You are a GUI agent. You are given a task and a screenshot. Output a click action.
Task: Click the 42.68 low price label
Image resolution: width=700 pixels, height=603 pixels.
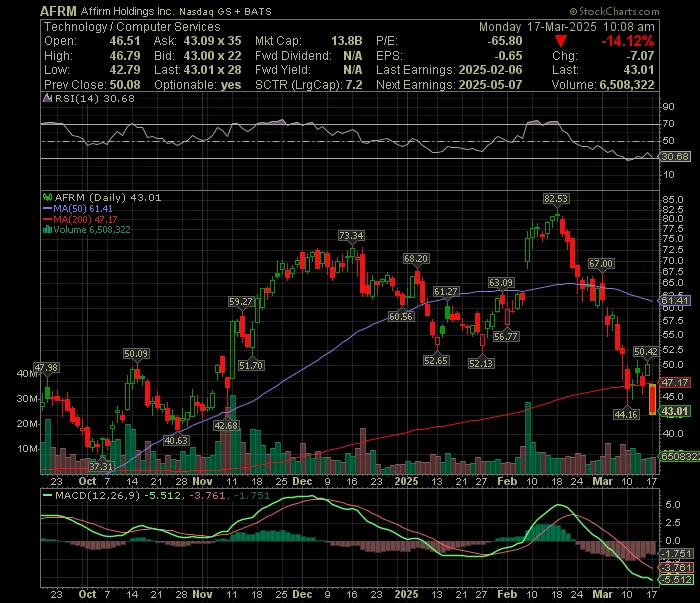click(226, 425)
